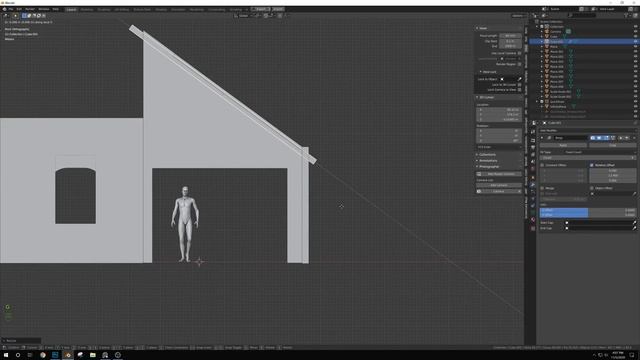The image size is (640, 360).
Task: Click the End Cap eyedropper icon
Action: coord(634,228)
